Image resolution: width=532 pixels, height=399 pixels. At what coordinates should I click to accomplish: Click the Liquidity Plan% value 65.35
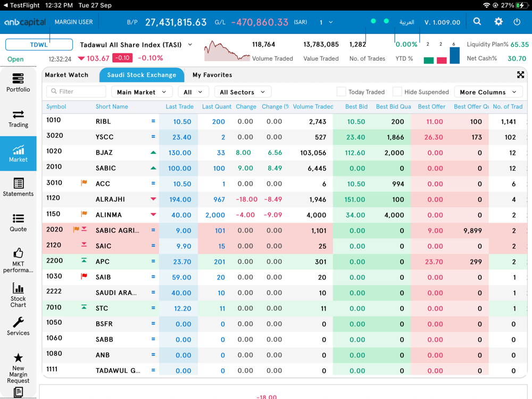519,45
